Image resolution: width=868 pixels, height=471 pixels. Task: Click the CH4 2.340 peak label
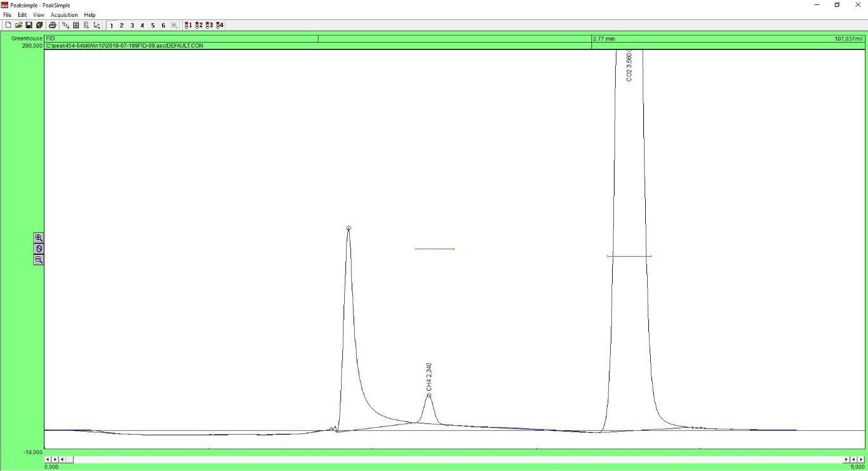click(429, 376)
